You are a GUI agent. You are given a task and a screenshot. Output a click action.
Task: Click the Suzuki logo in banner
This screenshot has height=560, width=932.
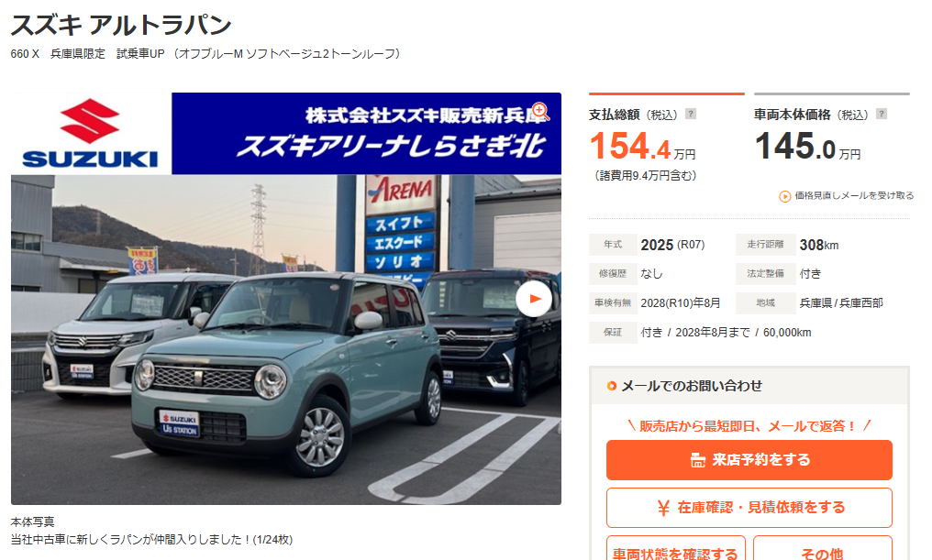point(90,134)
